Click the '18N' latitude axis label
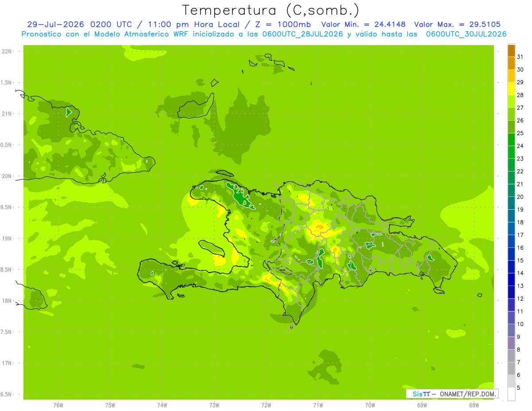This screenshot has width=532, height=411. (x=7, y=301)
